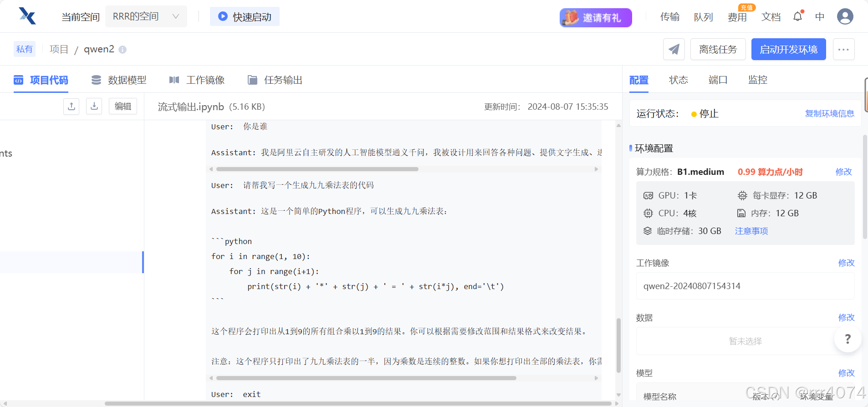The height and width of the screenshot is (407, 868).
Task: Open notifications bell icon
Action: (x=798, y=16)
